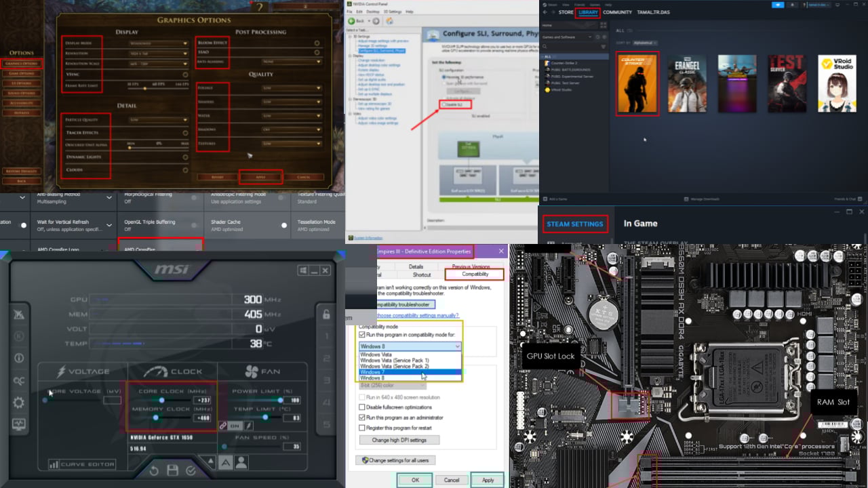Click Steam back navigation arrow
The height and width of the screenshot is (488, 868).
(x=545, y=12)
